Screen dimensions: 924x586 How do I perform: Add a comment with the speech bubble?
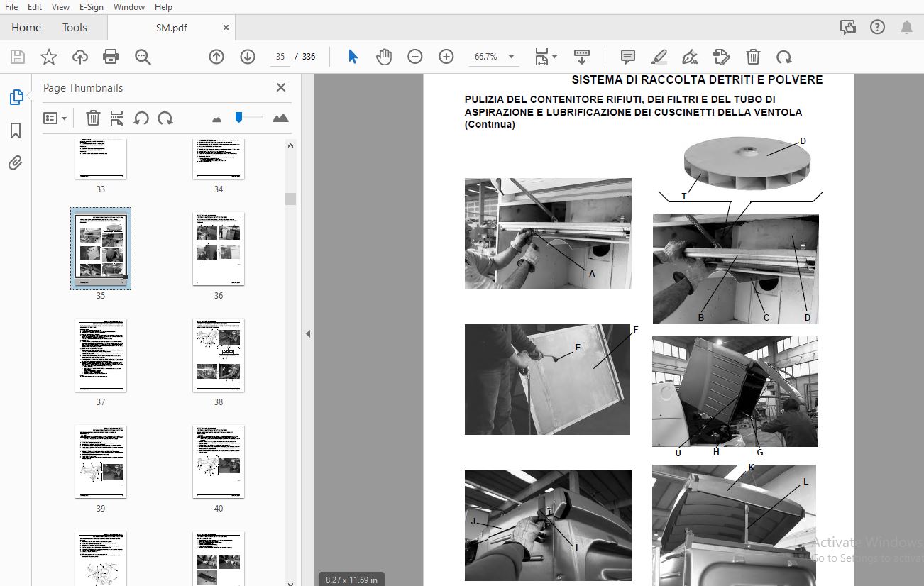point(627,57)
